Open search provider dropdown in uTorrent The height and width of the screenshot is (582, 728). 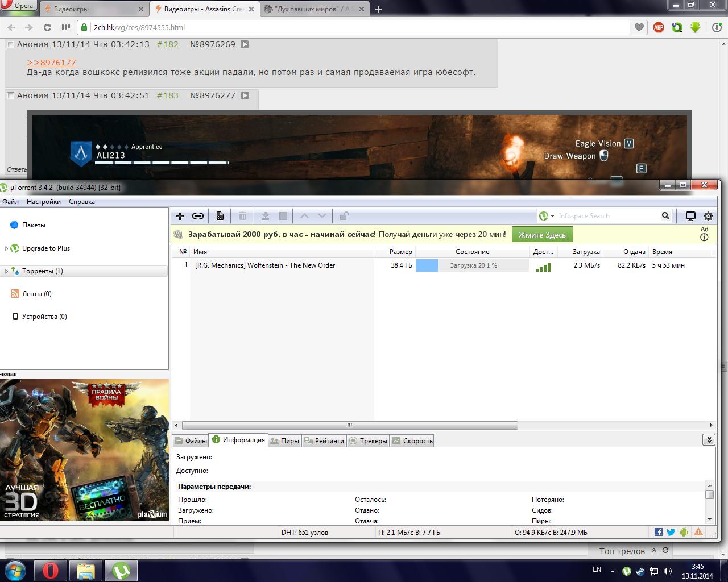point(547,216)
